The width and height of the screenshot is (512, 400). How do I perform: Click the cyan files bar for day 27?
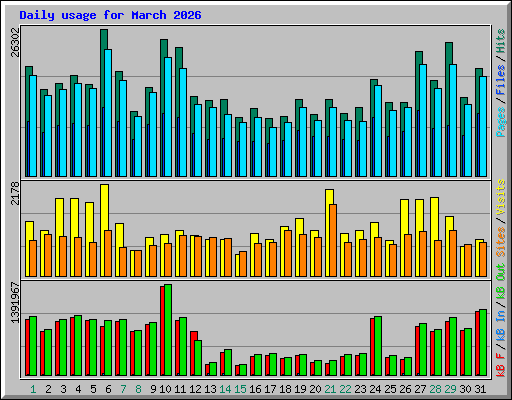pyautogui.click(x=423, y=120)
